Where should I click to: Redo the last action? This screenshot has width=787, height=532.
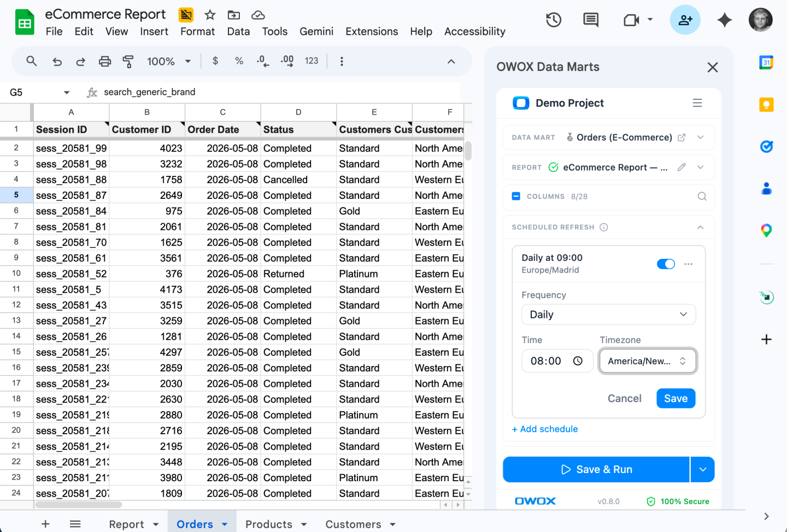[81, 62]
